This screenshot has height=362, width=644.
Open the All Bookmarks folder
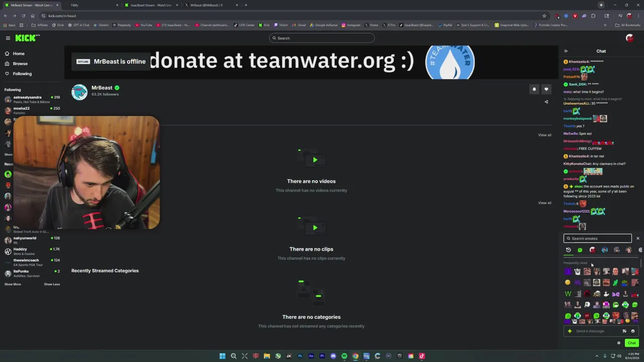click(628, 25)
